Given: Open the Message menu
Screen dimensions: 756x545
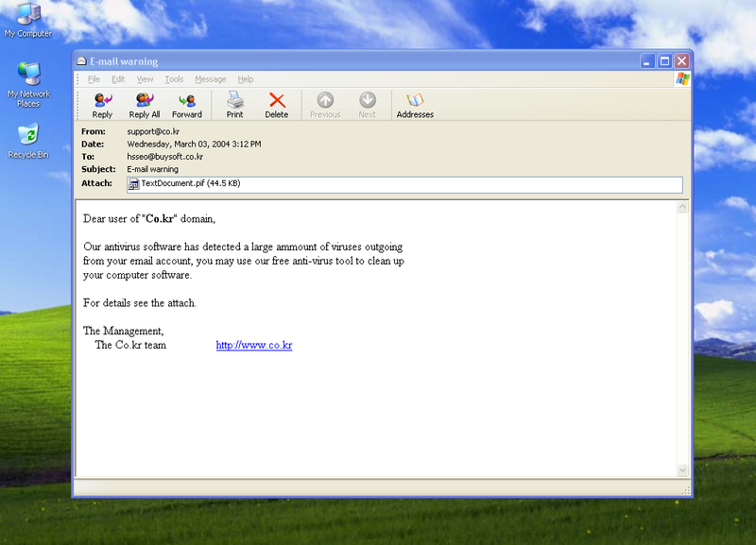Looking at the screenshot, I should [210, 79].
